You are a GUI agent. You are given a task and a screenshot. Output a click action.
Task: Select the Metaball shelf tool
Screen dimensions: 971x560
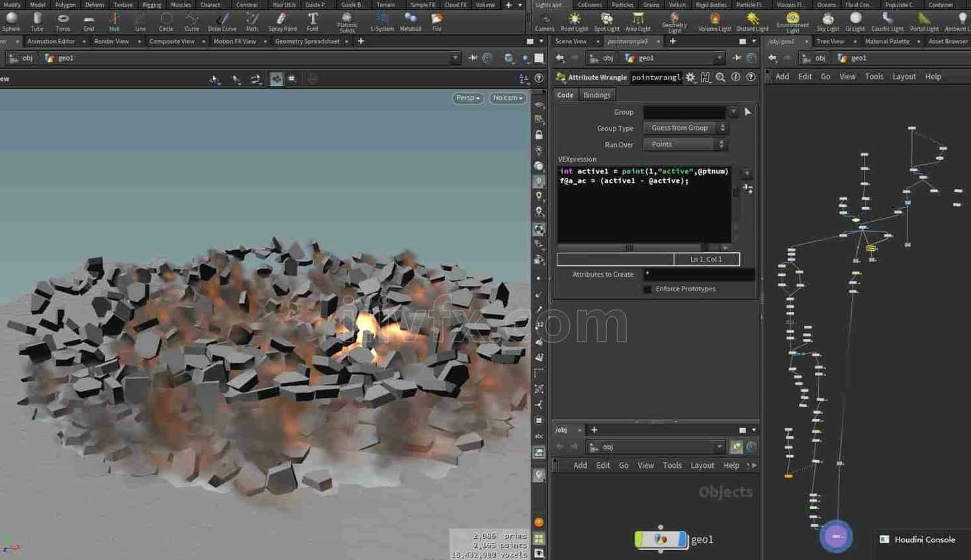point(410,22)
